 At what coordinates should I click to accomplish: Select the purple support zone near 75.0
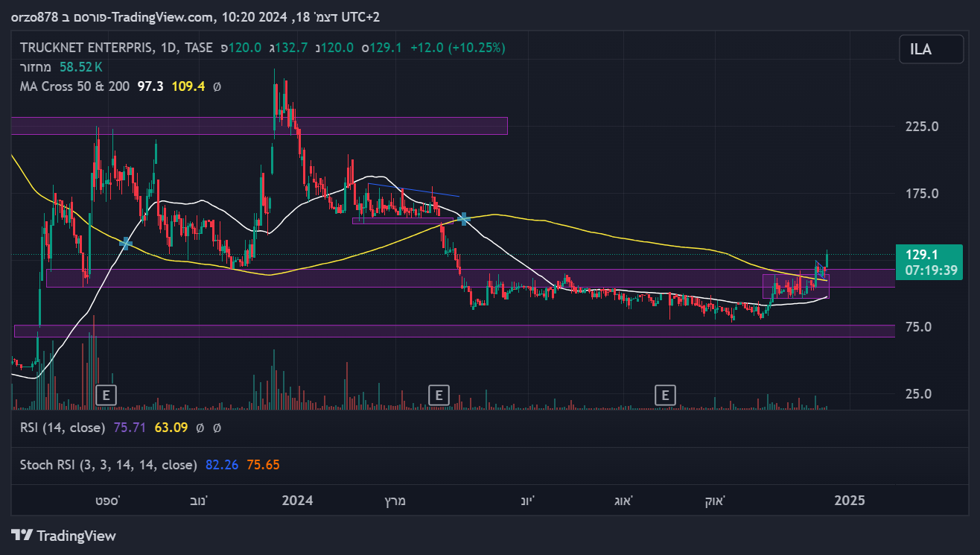(x=454, y=331)
